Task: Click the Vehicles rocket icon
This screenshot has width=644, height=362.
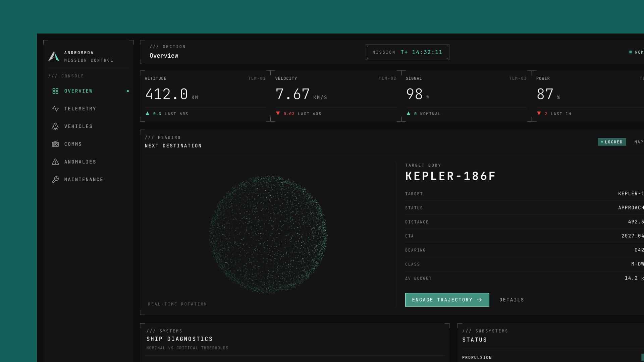Action: pyautogui.click(x=55, y=126)
